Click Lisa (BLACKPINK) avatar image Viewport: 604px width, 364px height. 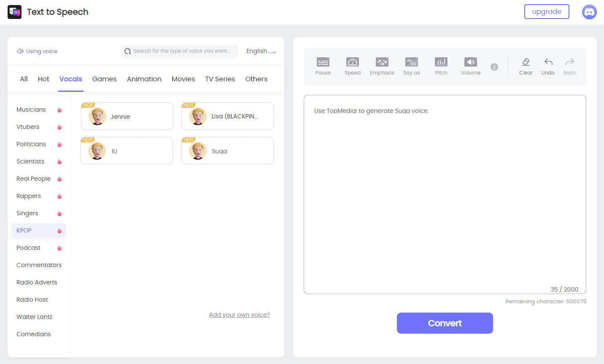tap(198, 116)
